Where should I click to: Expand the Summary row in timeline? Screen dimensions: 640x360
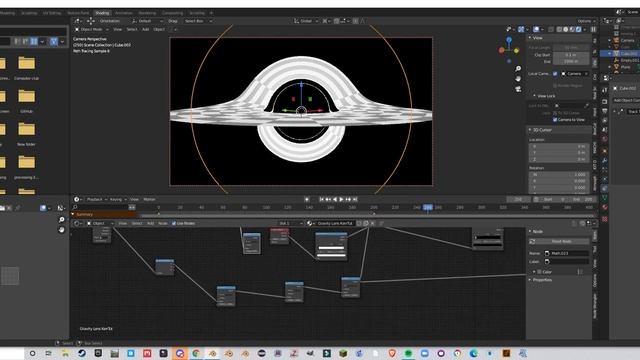coord(73,214)
